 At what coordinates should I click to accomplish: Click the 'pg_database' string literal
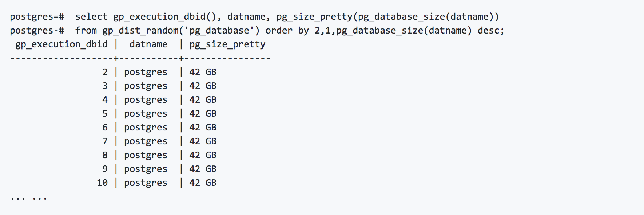click(x=219, y=31)
